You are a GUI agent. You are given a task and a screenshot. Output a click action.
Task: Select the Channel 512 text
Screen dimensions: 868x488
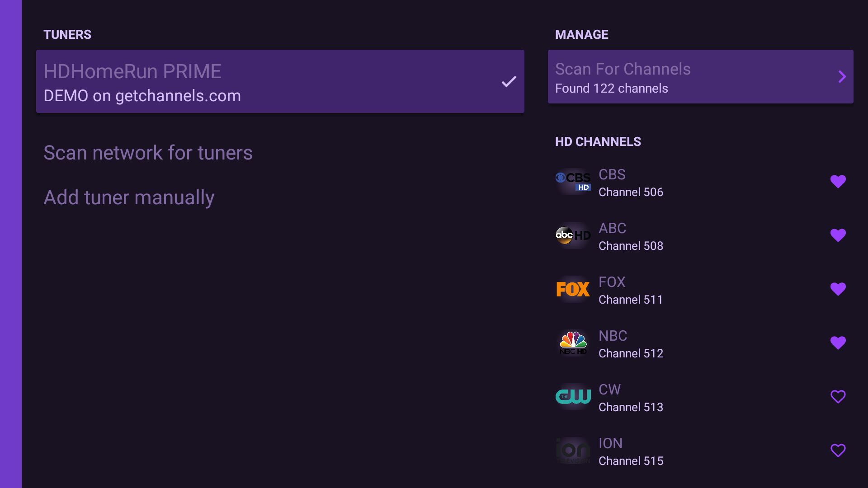coord(631,353)
